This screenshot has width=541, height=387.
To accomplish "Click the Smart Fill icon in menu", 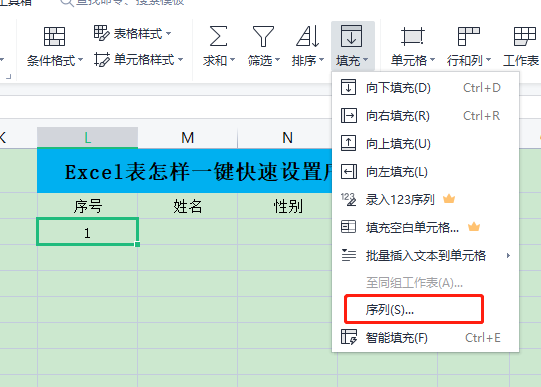I will (x=349, y=337).
